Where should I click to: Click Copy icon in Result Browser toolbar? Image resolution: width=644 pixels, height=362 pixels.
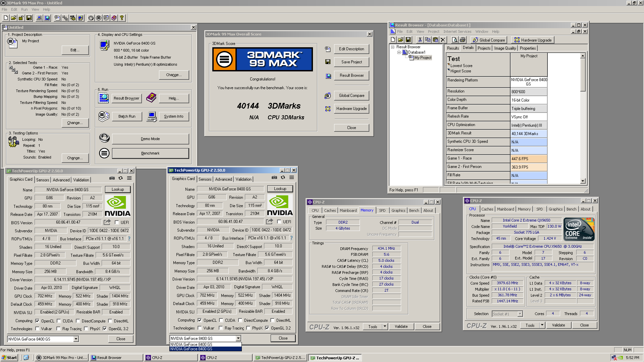coord(428,40)
